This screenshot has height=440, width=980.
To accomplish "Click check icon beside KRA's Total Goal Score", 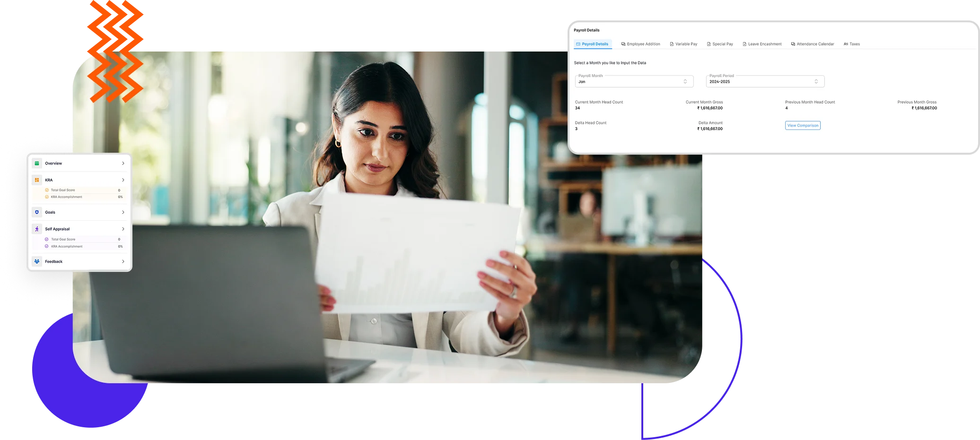I will [47, 190].
